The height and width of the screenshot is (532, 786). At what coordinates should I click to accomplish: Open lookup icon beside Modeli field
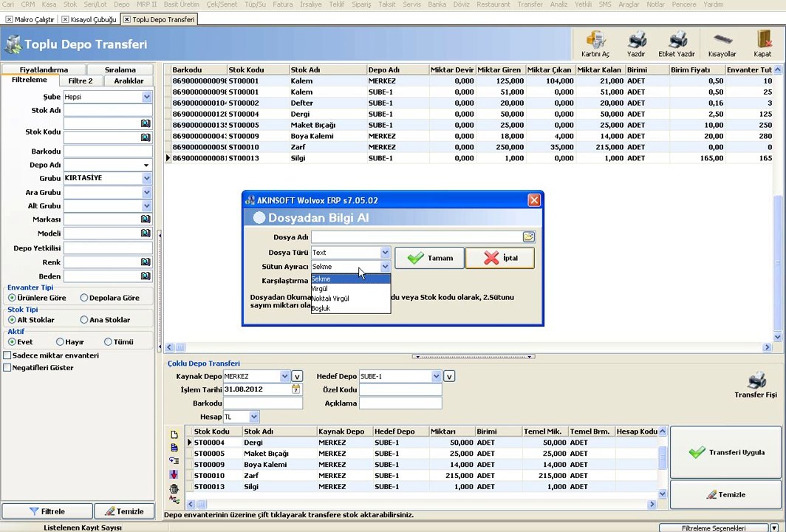coord(146,233)
